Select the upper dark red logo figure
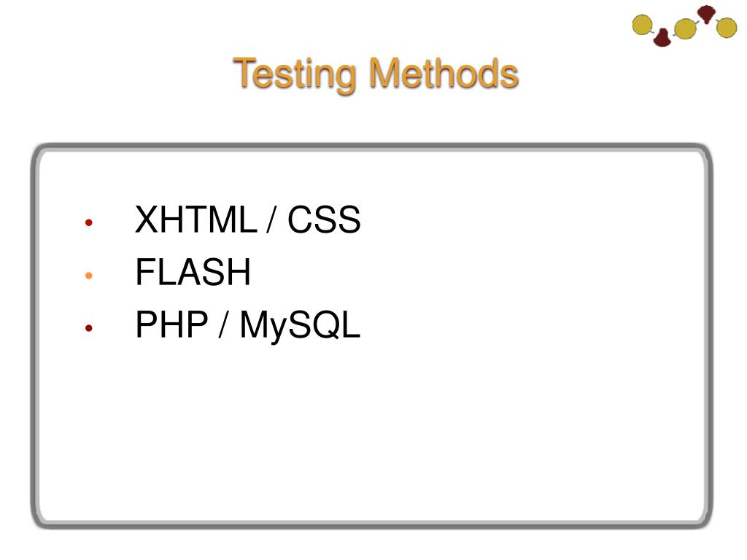 (x=706, y=14)
